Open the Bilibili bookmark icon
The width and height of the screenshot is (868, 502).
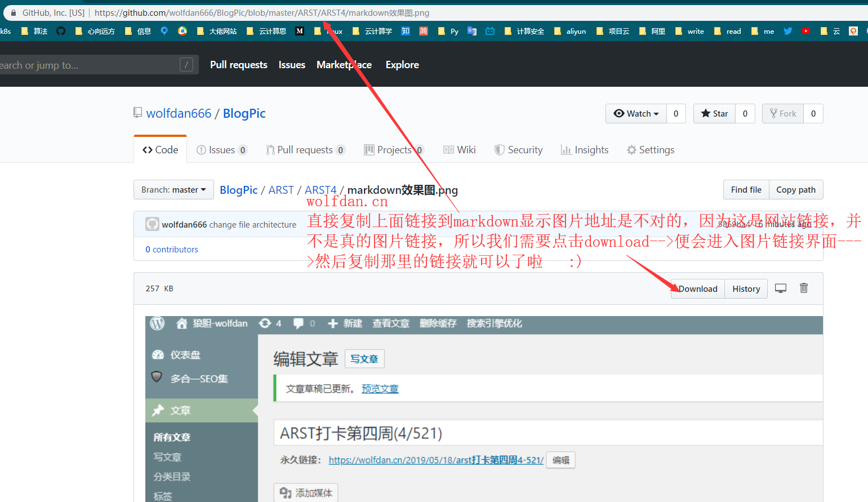[x=490, y=31]
